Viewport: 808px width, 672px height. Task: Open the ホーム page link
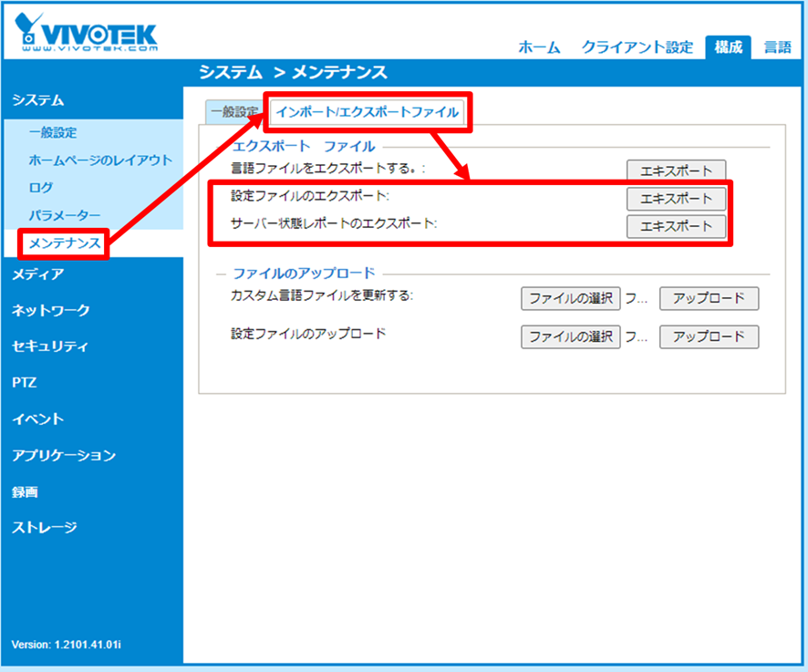(539, 47)
